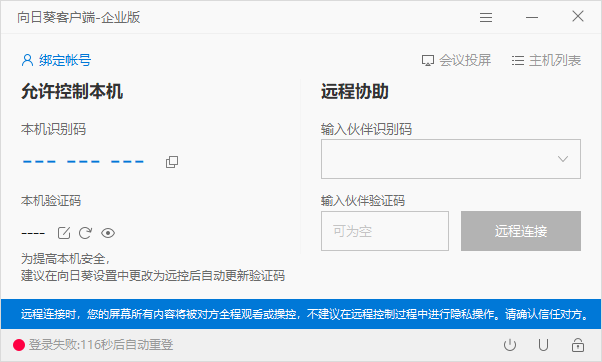The width and height of the screenshot is (602, 362).
Task: Click the 本机验证码 label
Action: pyautogui.click(x=51, y=200)
